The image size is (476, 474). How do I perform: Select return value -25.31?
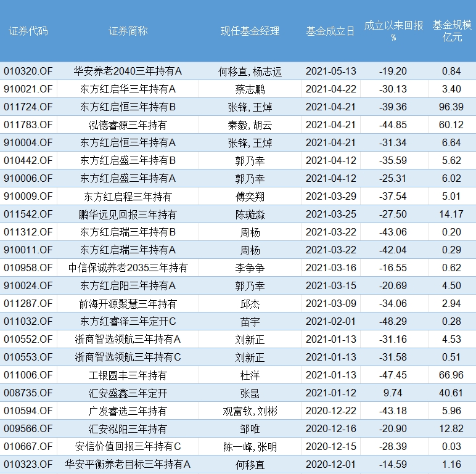click(393, 179)
